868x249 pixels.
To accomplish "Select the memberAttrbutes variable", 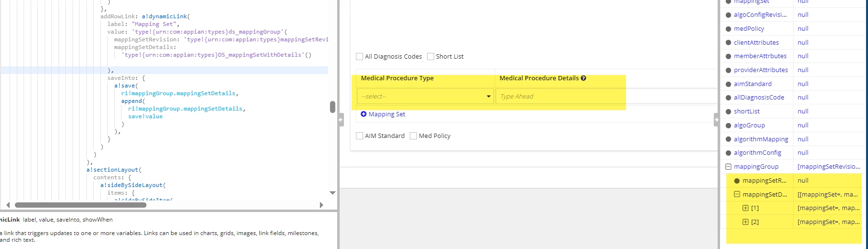I will tap(760, 56).
